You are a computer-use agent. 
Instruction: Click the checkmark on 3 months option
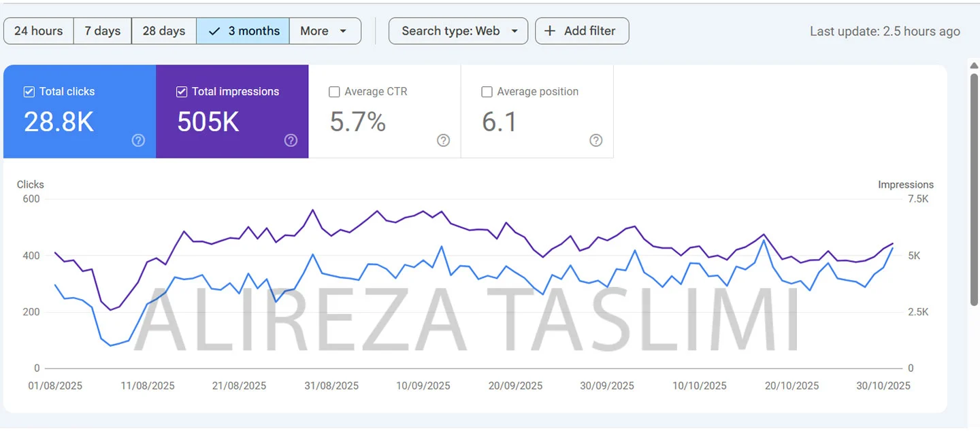pos(214,31)
